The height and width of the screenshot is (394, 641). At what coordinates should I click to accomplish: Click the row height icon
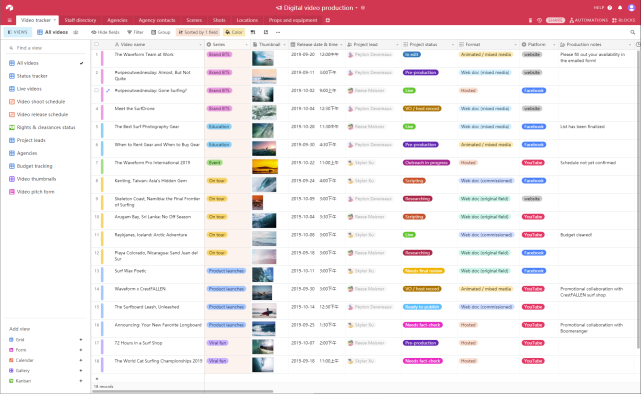(253, 32)
